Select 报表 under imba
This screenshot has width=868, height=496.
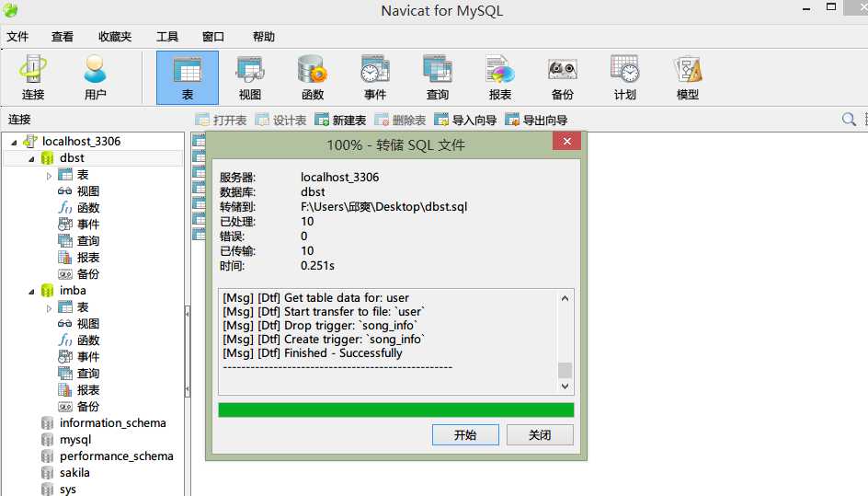(88, 390)
